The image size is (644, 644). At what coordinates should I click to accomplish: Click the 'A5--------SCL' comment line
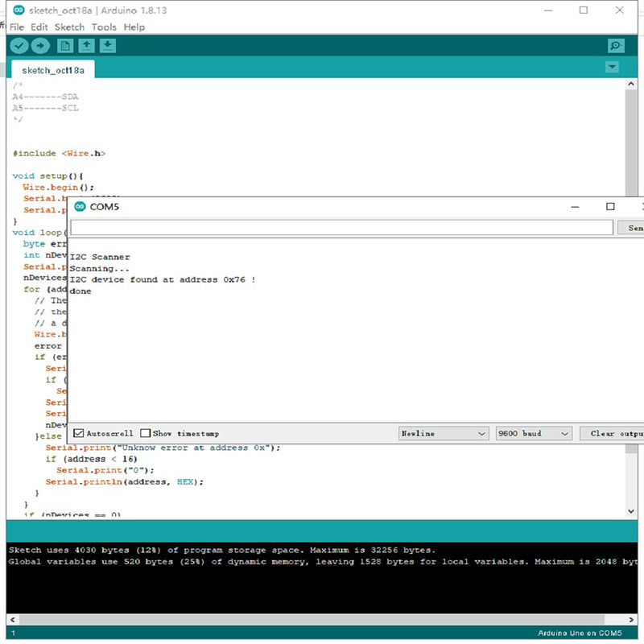click(x=45, y=108)
